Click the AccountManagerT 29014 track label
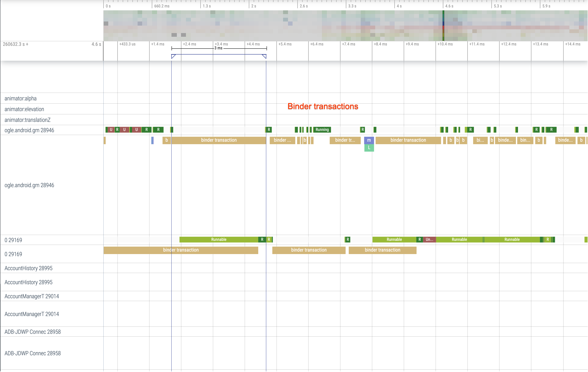 32,296
